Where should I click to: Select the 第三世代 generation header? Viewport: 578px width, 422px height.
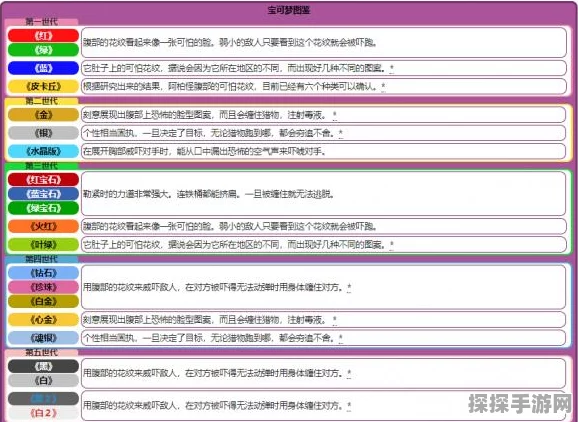point(41,165)
